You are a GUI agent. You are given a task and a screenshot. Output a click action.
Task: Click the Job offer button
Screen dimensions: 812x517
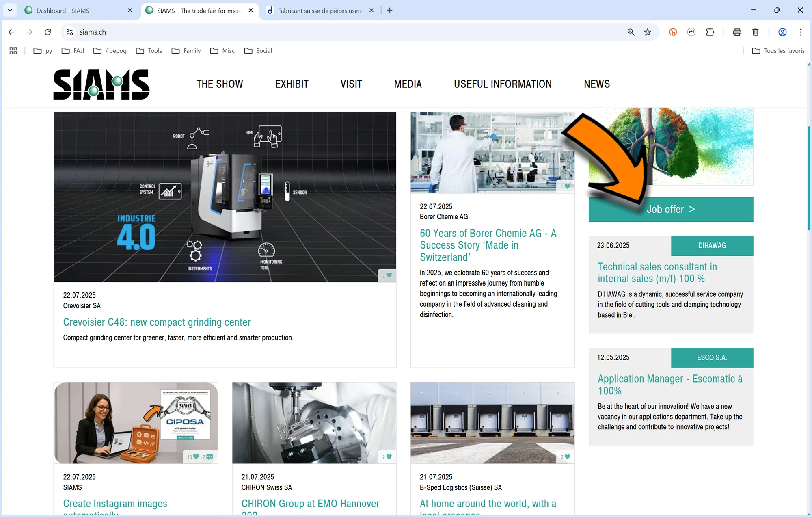click(x=671, y=210)
